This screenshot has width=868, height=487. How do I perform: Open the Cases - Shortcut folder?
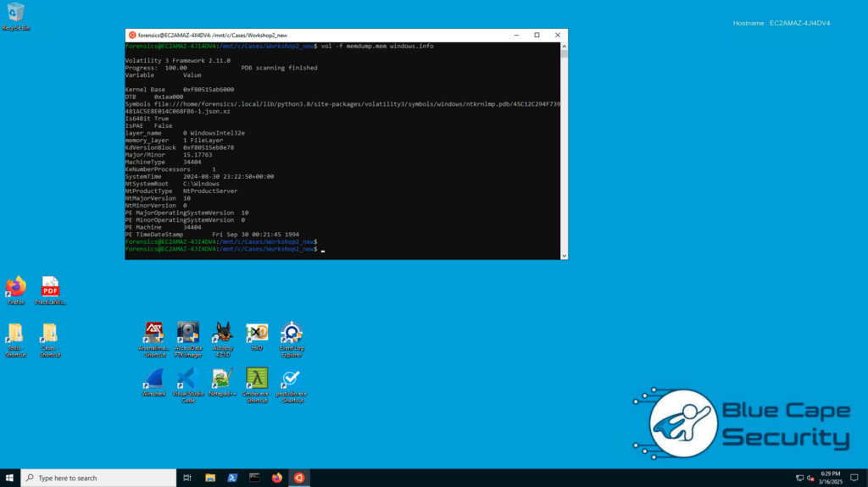(x=50, y=335)
